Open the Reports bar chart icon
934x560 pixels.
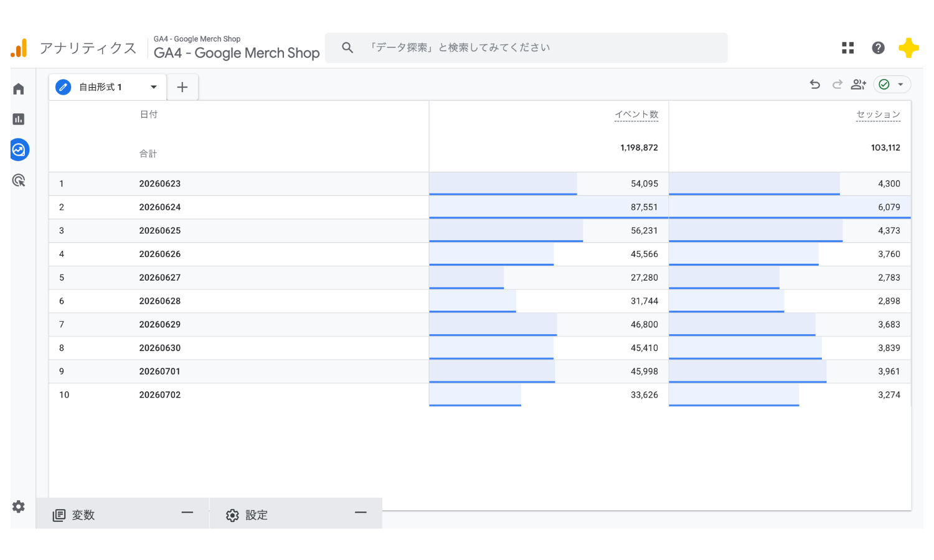tap(19, 119)
